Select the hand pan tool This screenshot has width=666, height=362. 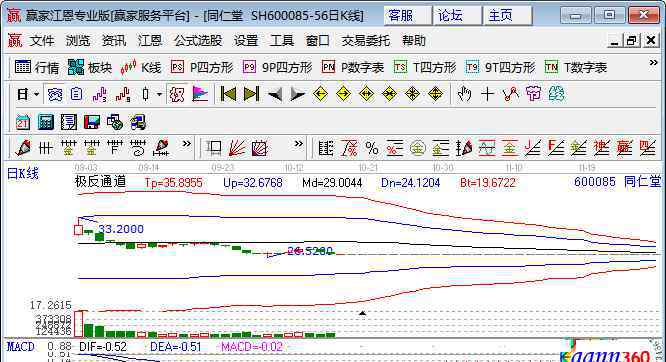pyautogui.click(x=464, y=94)
